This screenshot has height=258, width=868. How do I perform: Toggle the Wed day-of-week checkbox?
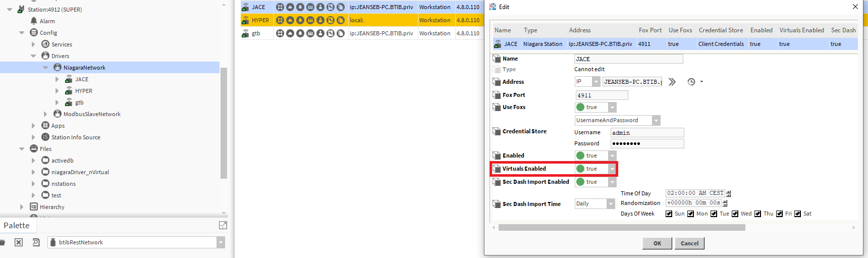(x=735, y=214)
